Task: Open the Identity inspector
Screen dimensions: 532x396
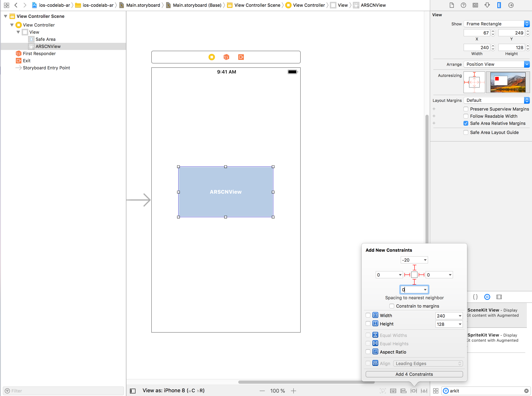Action: tap(475, 5)
